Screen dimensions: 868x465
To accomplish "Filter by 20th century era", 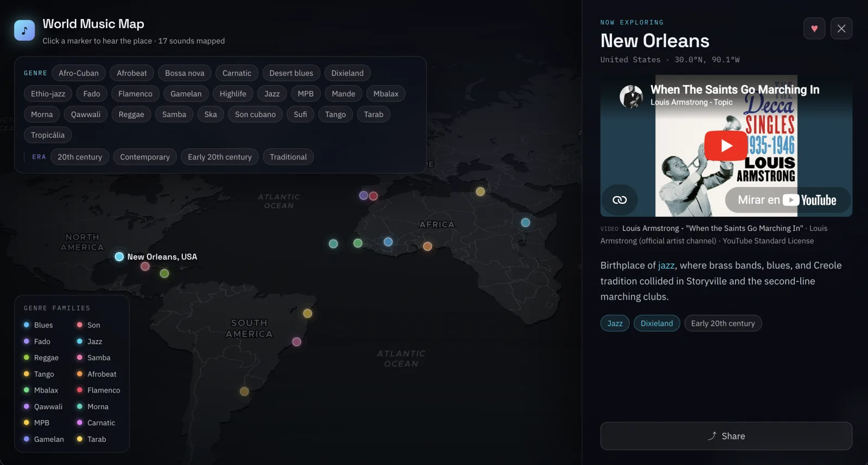I will pyautogui.click(x=80, y=157).
